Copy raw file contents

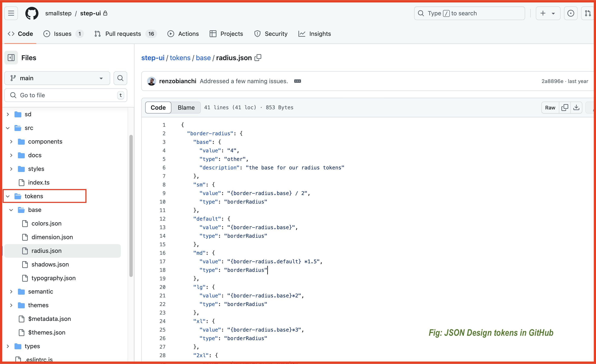click(x=565, y=107)
